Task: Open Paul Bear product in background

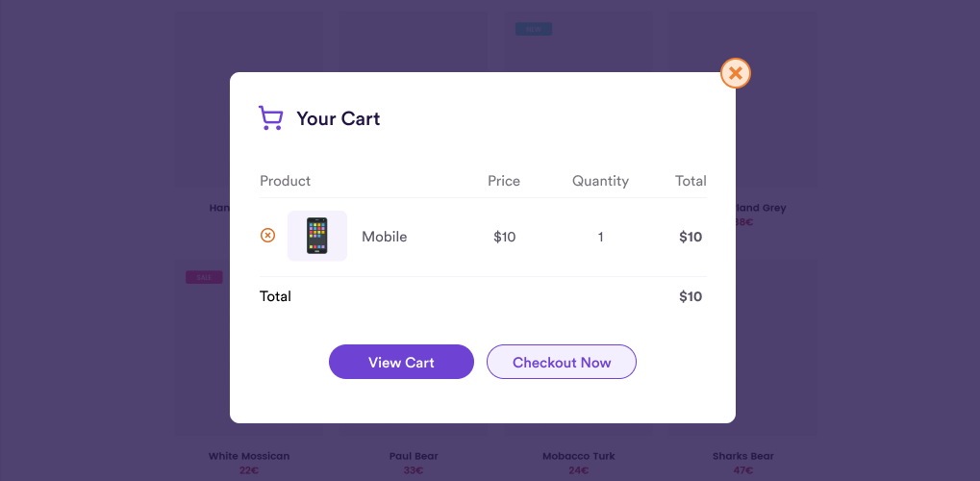Action: coord(414,456)
